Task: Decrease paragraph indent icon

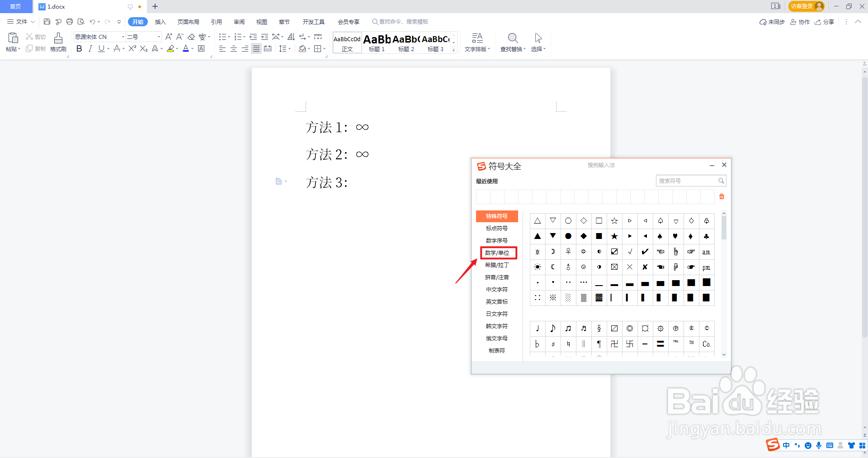Action: coord(253,37)
